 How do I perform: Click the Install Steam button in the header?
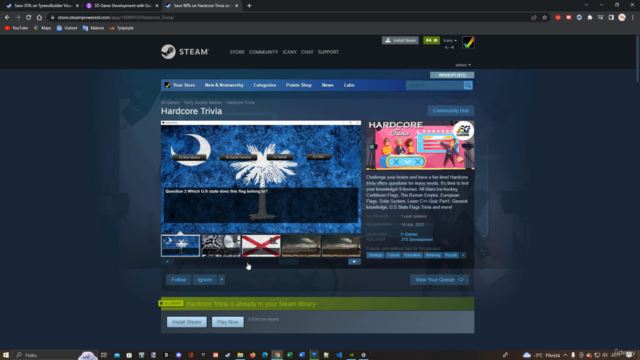click(x=400, y=40)
